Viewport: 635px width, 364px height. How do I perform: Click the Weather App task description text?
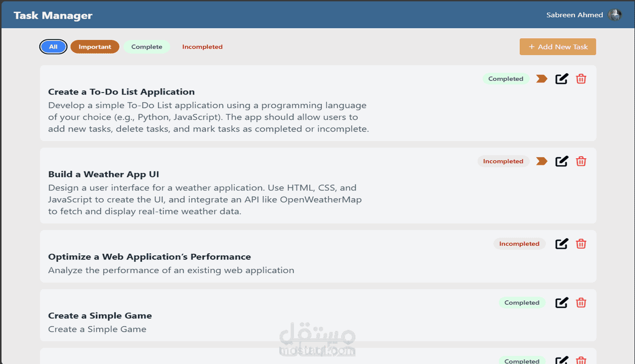(205, 199)
